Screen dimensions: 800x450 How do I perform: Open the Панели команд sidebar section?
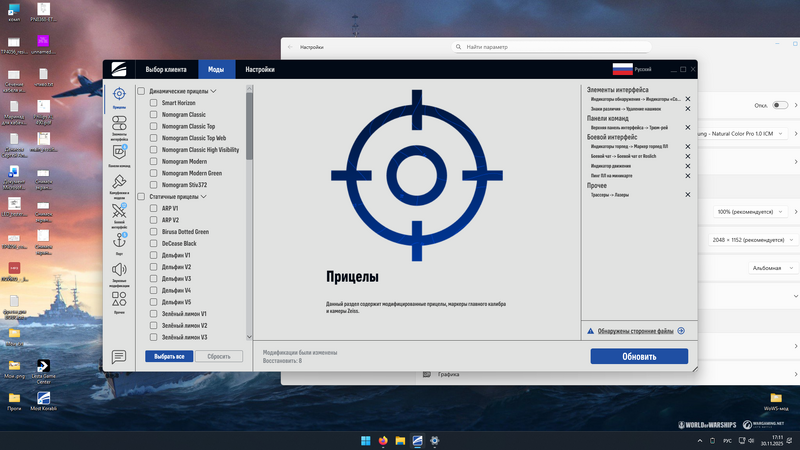119,153
